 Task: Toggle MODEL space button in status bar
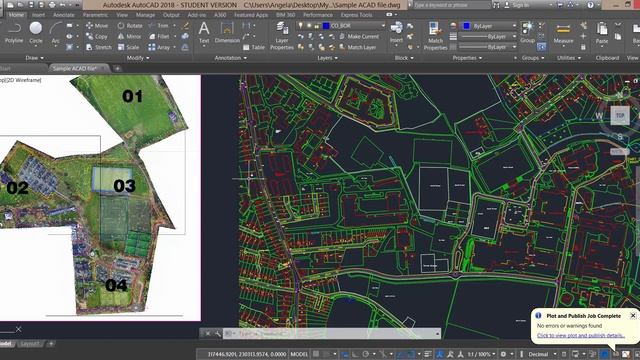(x=299, y=354)
